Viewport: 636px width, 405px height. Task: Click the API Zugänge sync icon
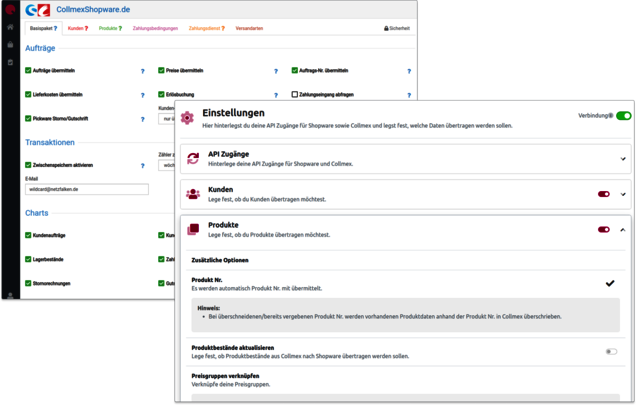(193, 158)
